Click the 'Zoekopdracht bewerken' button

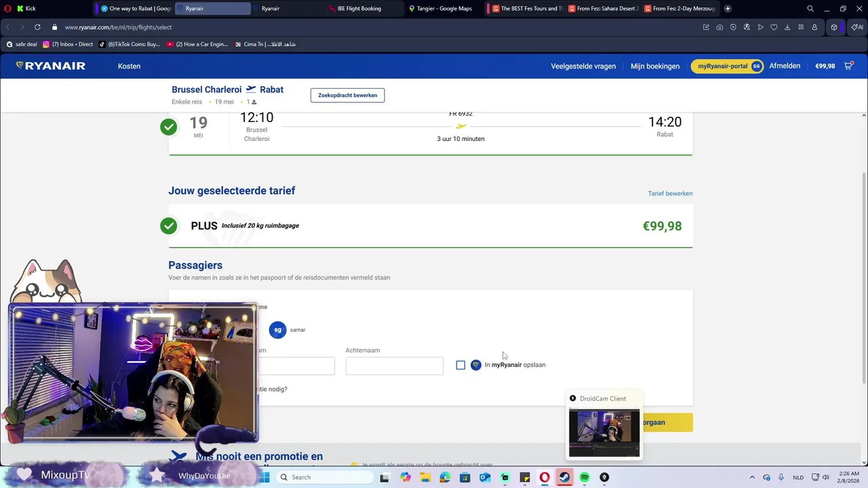coord(347,96)
